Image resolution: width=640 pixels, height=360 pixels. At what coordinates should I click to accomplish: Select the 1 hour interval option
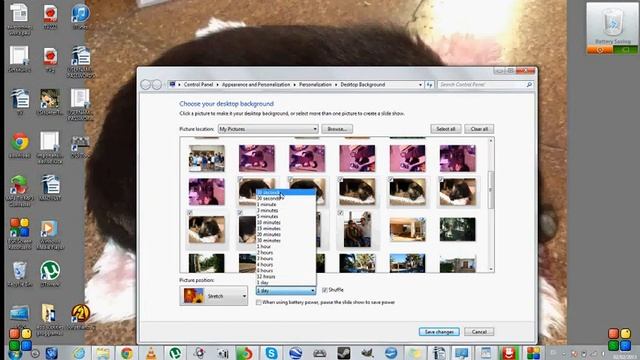pyautogui.click(x=286, y=247)
